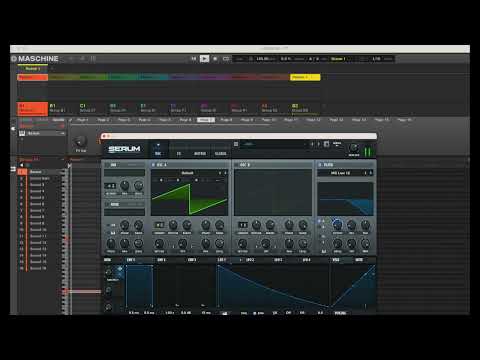Toggle OSC A on/off switch
This screenshot has height=360, width=480.
(x=153, y=165)
